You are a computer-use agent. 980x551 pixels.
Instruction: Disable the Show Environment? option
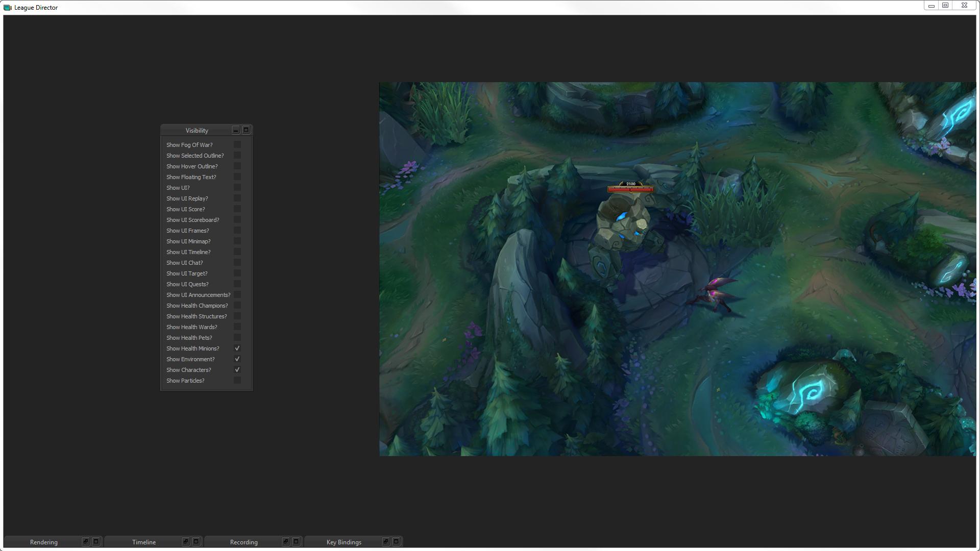[x=237, y=359]
